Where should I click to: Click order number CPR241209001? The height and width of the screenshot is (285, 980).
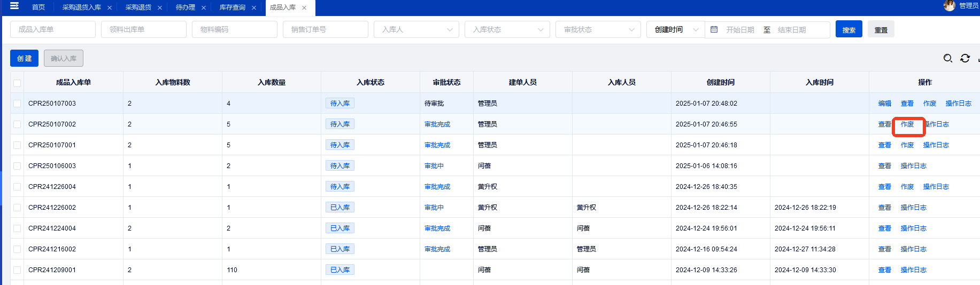point(52,270)
